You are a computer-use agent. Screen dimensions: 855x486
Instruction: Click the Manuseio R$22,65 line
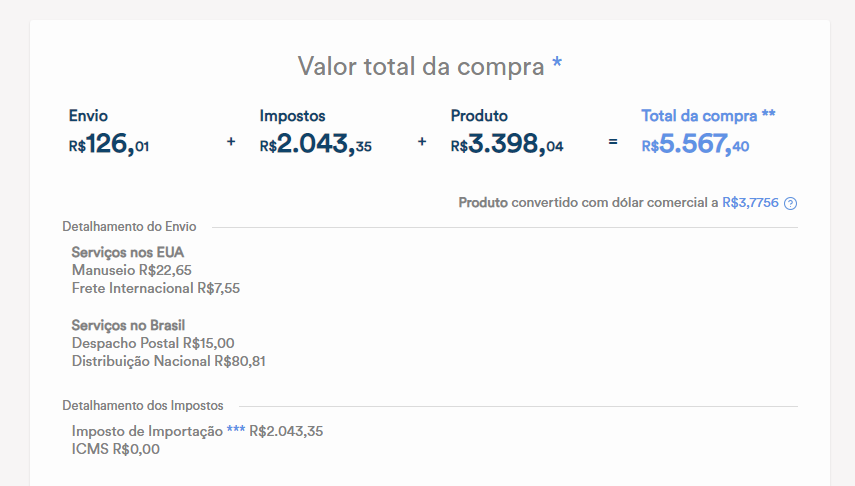[x=132, y=270]
